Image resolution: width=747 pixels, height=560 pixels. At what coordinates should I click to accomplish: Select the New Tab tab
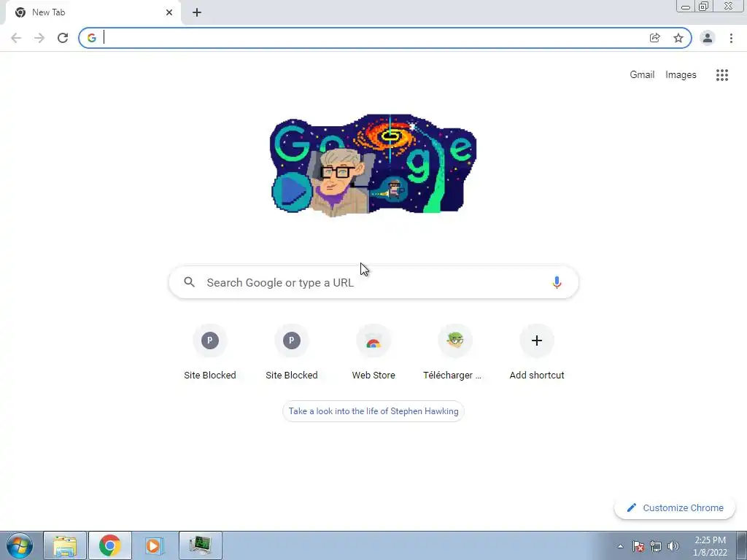click(x=93, y=13)
